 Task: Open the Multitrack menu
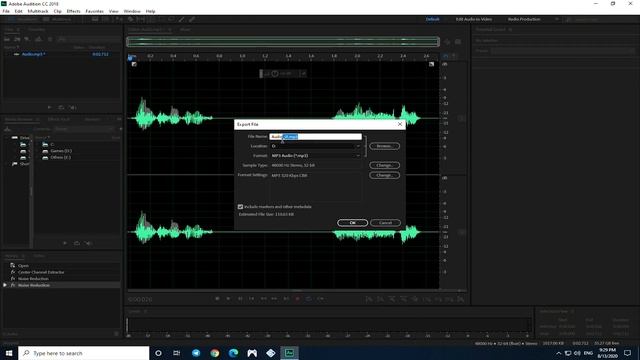click(x=38, y=11)
